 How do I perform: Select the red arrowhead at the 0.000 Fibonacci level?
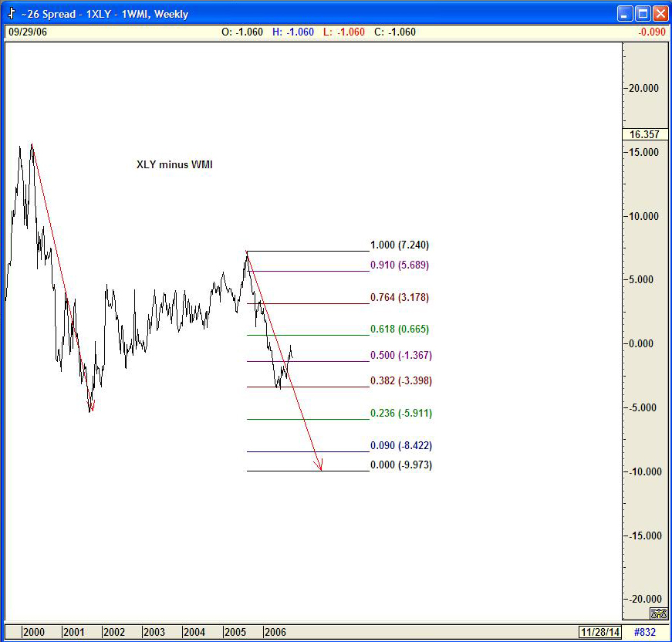click(x=319, y=465)
